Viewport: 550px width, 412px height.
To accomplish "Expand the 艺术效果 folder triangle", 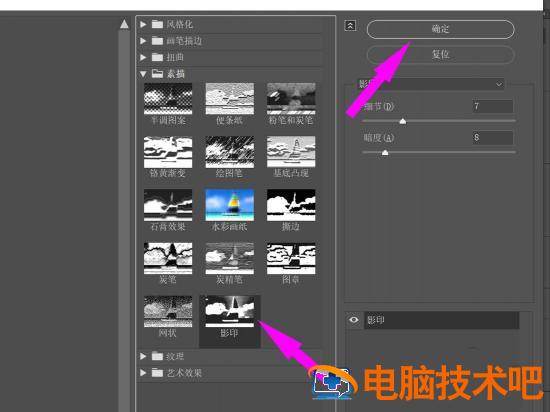I will [x=143, y=373].
